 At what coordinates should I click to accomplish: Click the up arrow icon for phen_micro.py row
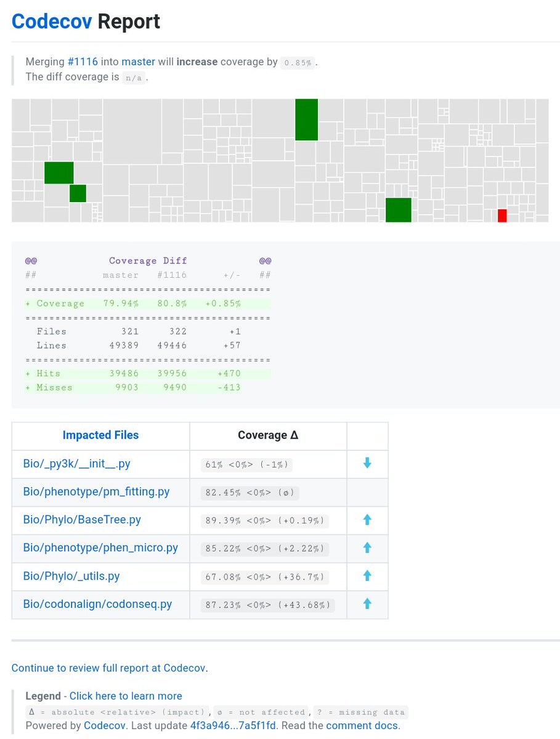coord(367,547)
